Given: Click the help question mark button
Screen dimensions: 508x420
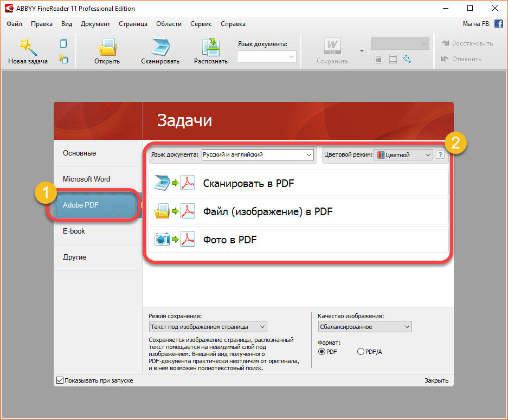Looking at the screenshot, I should (x=440, y=155).
